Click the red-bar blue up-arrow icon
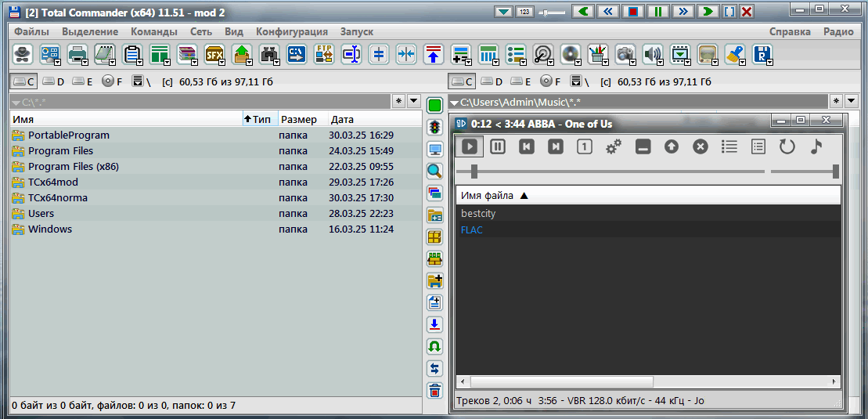868x419 pixels. [x=434, y=54]
